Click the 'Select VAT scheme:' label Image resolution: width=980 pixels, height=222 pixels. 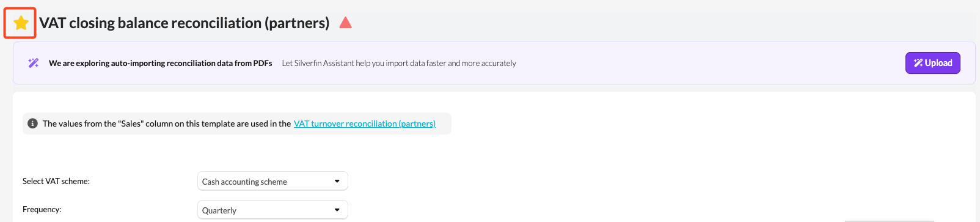pyautogui.click(x=56, y=181)
